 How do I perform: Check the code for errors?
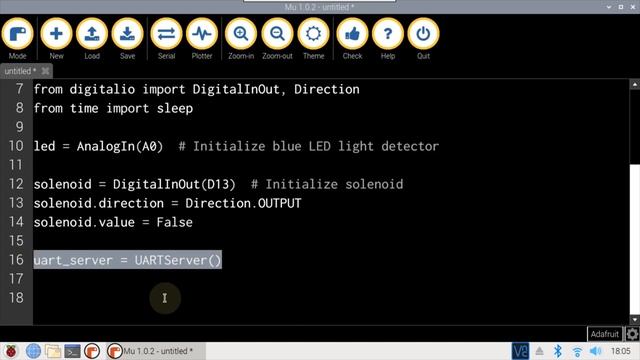tap(352, 39)
